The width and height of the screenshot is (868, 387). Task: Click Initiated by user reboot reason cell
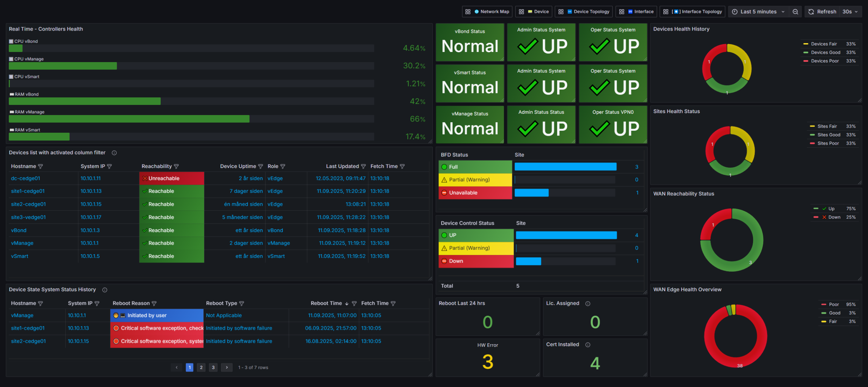pos(157,315)
